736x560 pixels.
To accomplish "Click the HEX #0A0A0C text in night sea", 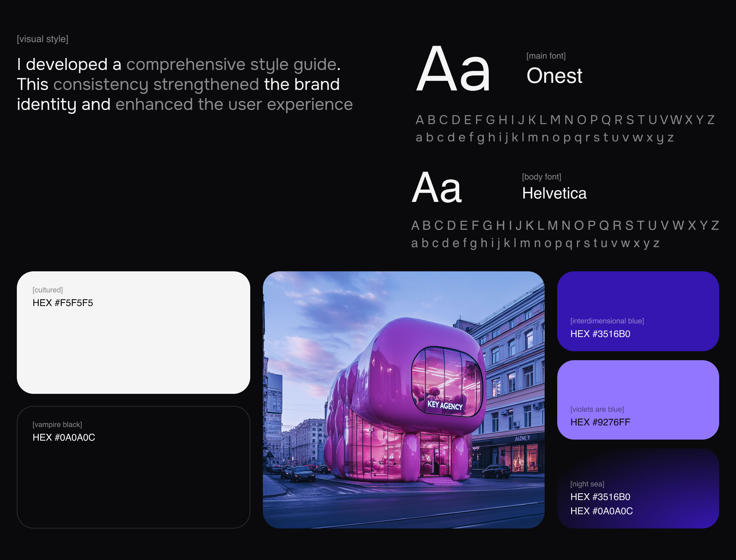I will [601, 511].
